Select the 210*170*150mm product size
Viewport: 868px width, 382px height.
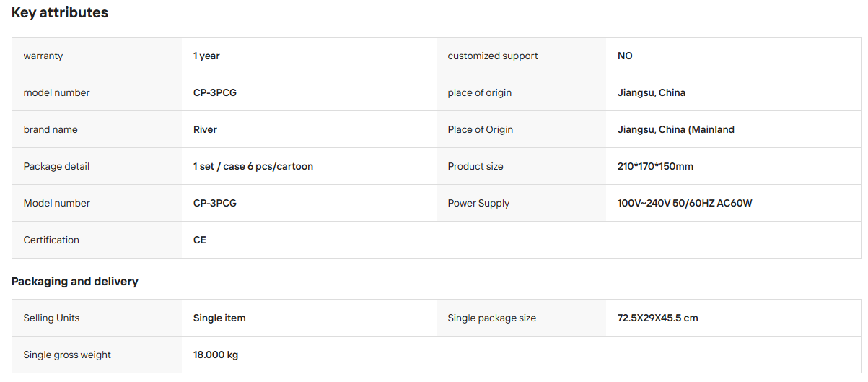pyautogui.click(x=655, y=166)
